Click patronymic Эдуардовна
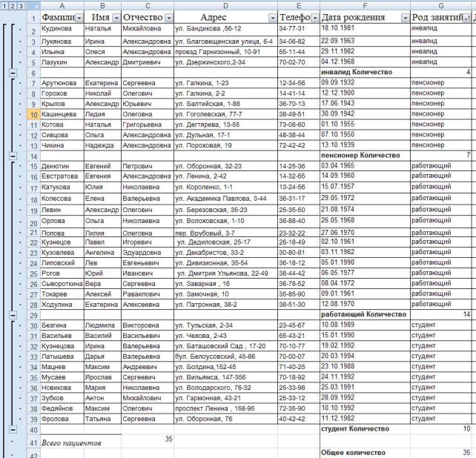 tap(142, 253)
